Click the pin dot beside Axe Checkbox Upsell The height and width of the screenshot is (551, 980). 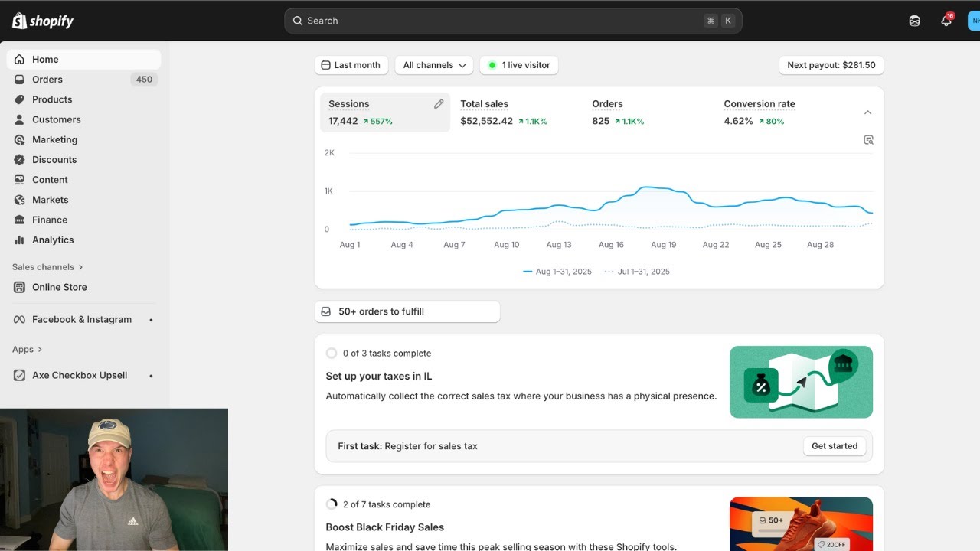151,376
